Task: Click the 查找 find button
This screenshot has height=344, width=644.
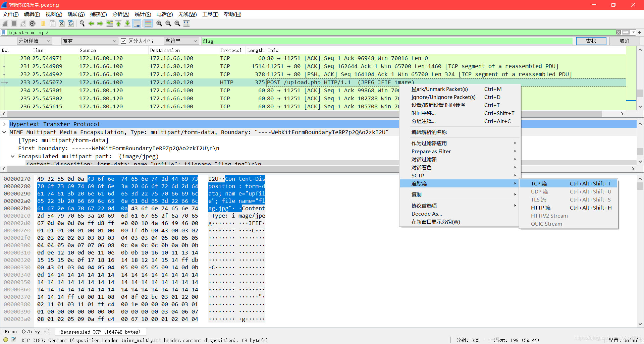Action: click(591, 41)
